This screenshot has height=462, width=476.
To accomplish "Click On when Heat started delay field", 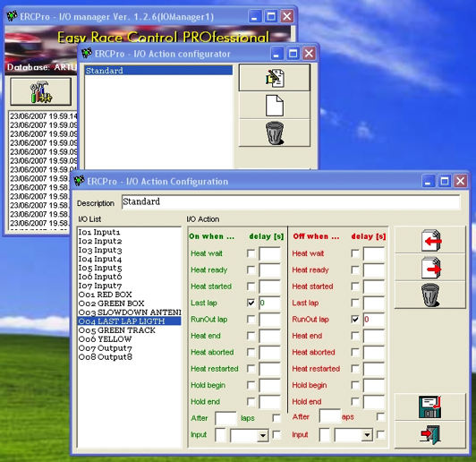I will tap(269, 287).
